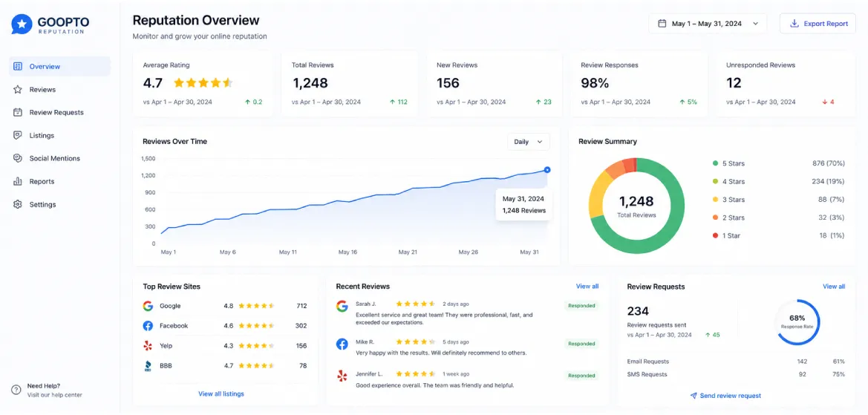Click the Goopto Reputation star logo
This screenshot has width=868, height=415.
pos(22,24)
